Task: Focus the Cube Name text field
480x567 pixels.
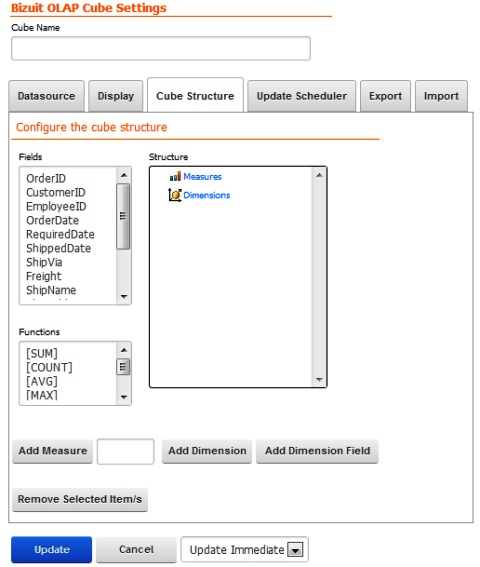Action: pyautogui.click(x=161, y=48)
